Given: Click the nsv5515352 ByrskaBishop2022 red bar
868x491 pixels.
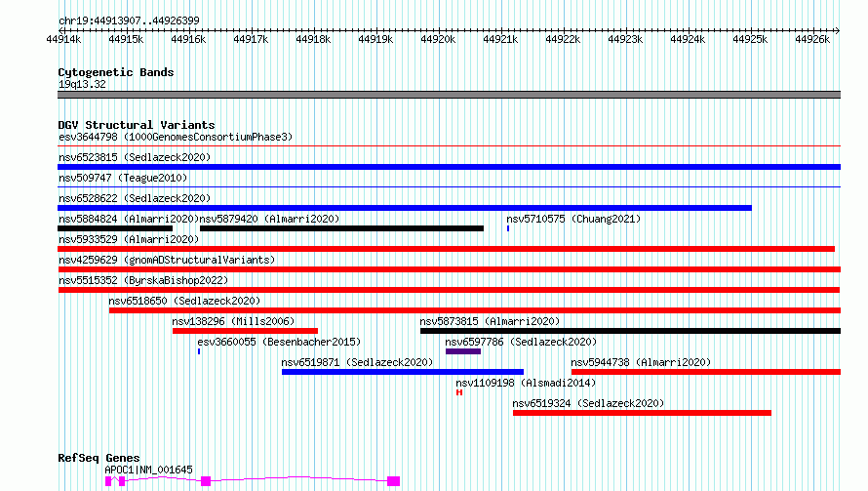Looking at the screenshot, I should tap(449, 290).
